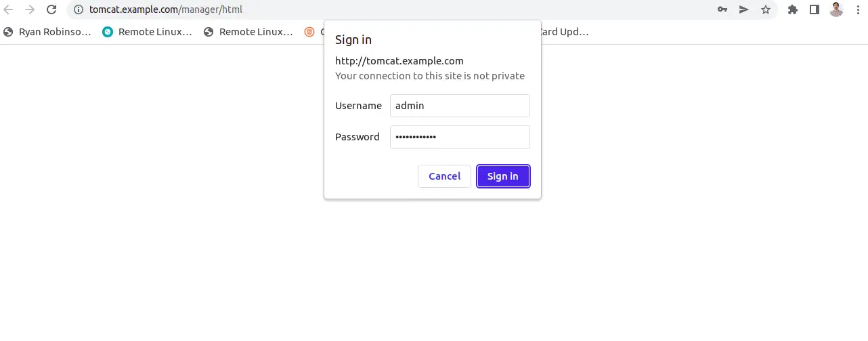Open the user profile avatar
The height and width of the screenshot is (341, 868).
coord(836,10)
